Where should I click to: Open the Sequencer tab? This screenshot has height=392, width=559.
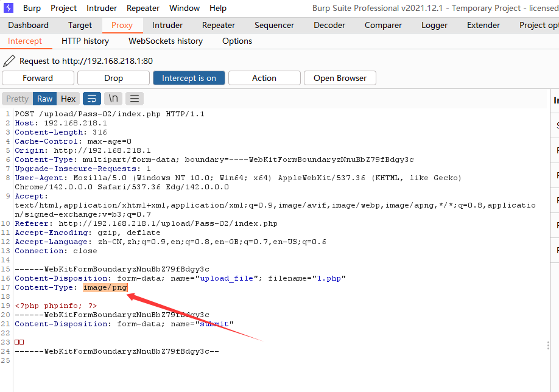(274, 26)
